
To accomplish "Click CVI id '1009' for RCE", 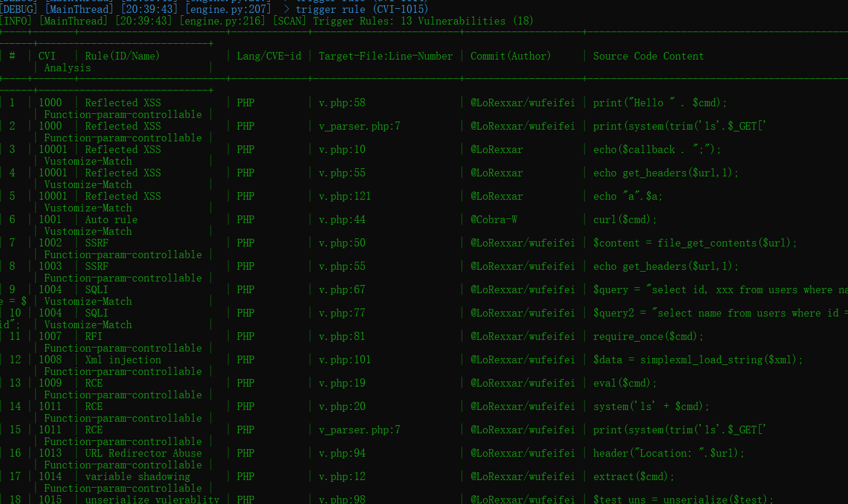I will [50, 383].
